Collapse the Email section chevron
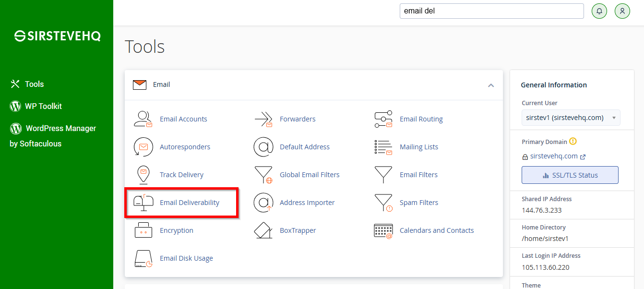644x289 pixels. [491, 85]
